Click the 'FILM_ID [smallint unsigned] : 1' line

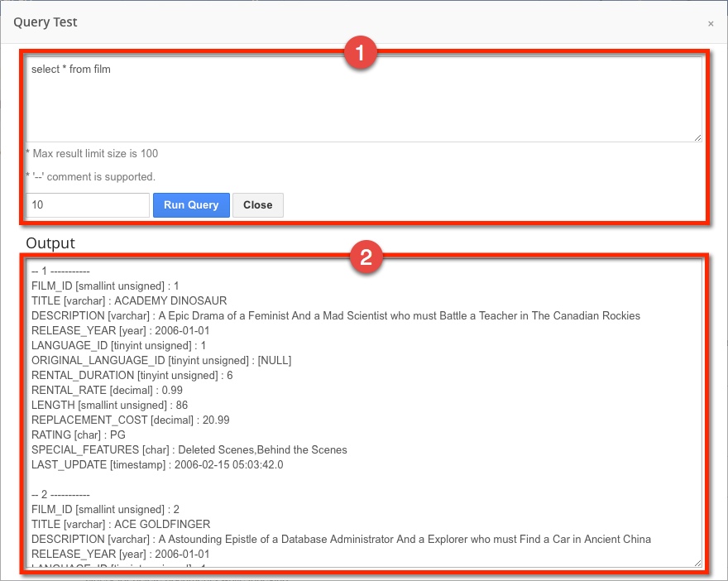[x=105, y=286]
